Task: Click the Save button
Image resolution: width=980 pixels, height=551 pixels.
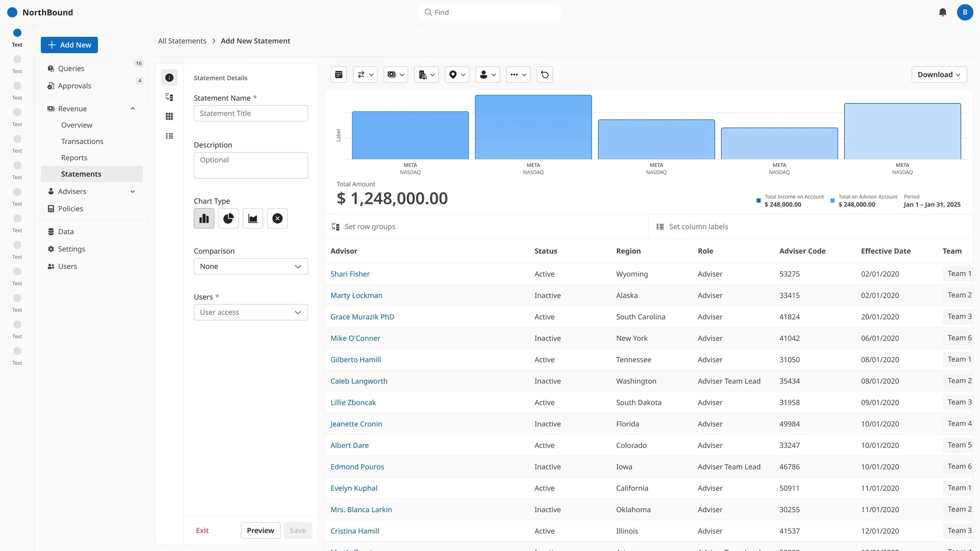Action: point(298,530)
